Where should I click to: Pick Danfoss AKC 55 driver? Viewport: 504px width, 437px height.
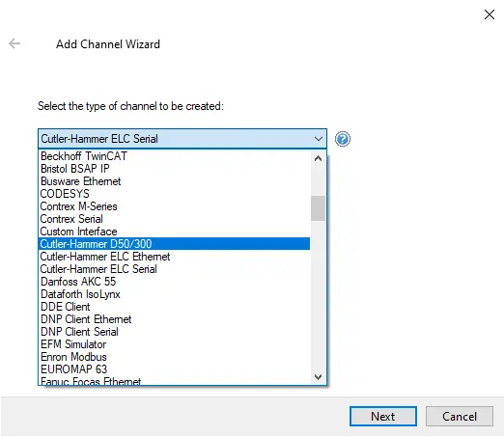coord(174,282)
